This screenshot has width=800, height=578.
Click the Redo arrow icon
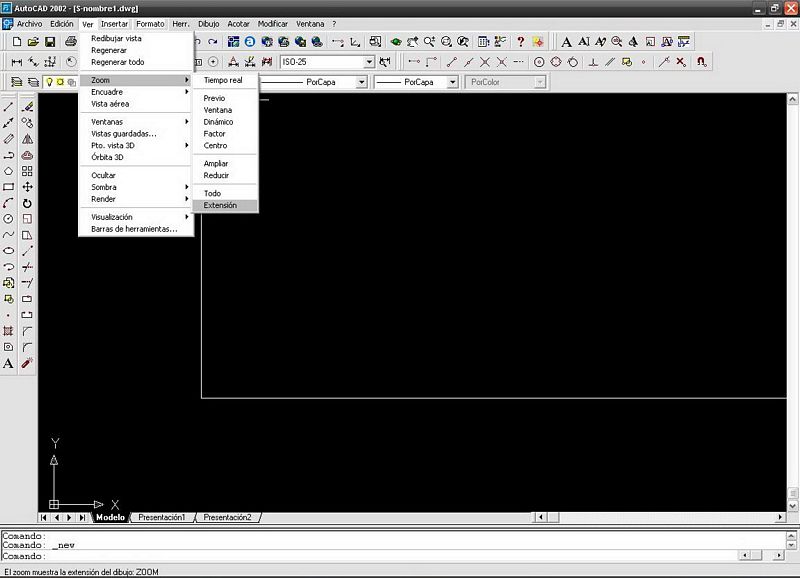point(213,42)
